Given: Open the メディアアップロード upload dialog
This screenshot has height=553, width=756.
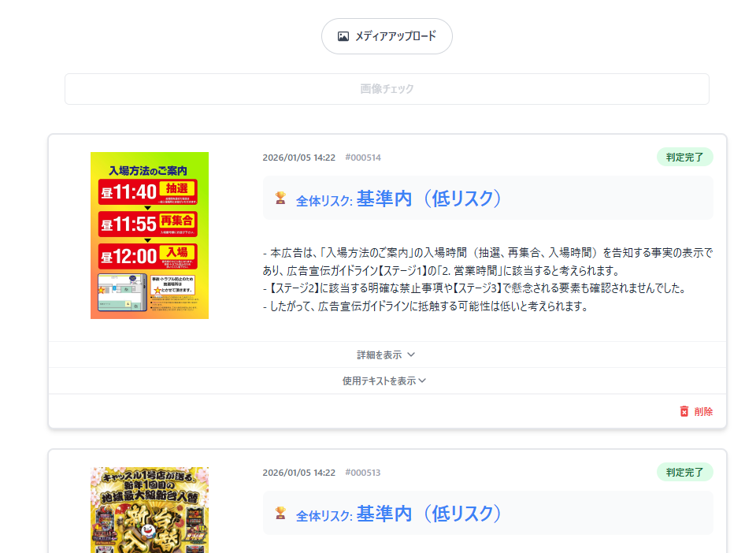Looking at the screenshot, I should tap(386, 35).
